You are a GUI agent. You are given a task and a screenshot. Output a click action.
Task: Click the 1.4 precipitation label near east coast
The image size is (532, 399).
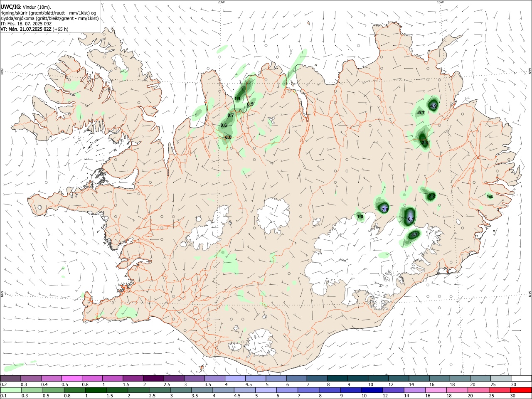490,197
